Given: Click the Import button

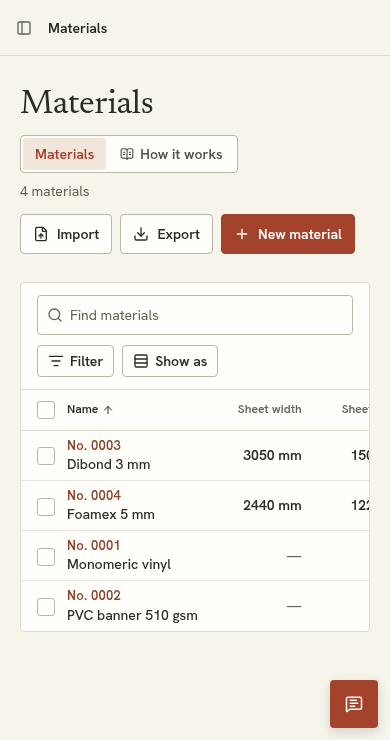Looking at the screenshot, I should point(66,234).
